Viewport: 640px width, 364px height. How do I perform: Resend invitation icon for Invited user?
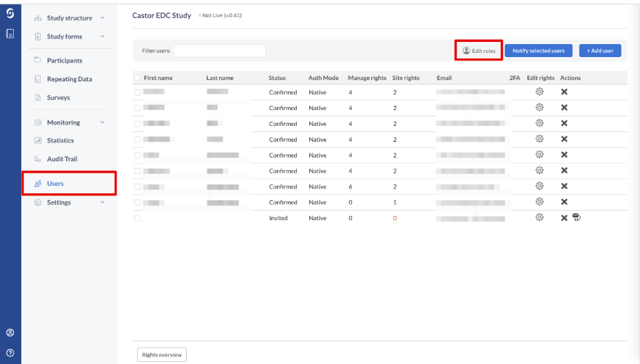[x=577, y=217]
